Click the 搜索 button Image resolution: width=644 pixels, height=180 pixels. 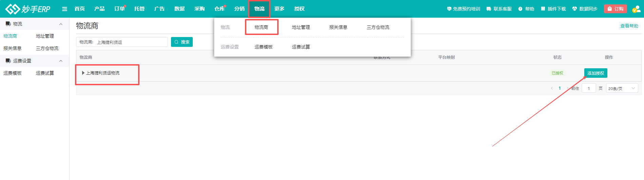coord(182,42)
